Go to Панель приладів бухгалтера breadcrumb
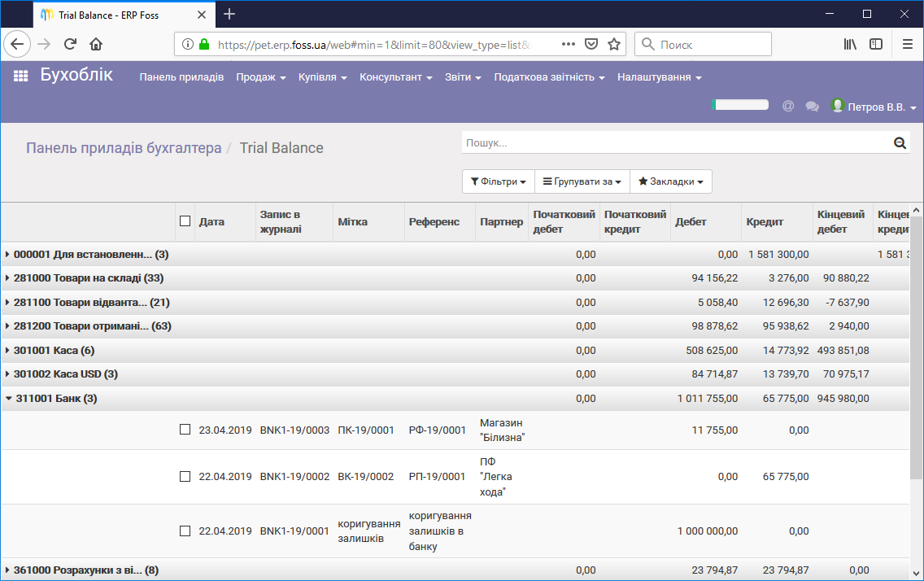The image size is (924, 581). 124,148
